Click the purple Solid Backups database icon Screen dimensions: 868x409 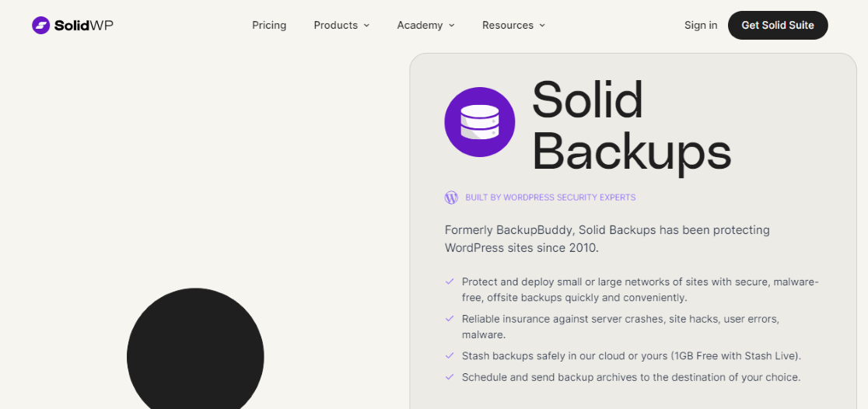click(479, 122)
